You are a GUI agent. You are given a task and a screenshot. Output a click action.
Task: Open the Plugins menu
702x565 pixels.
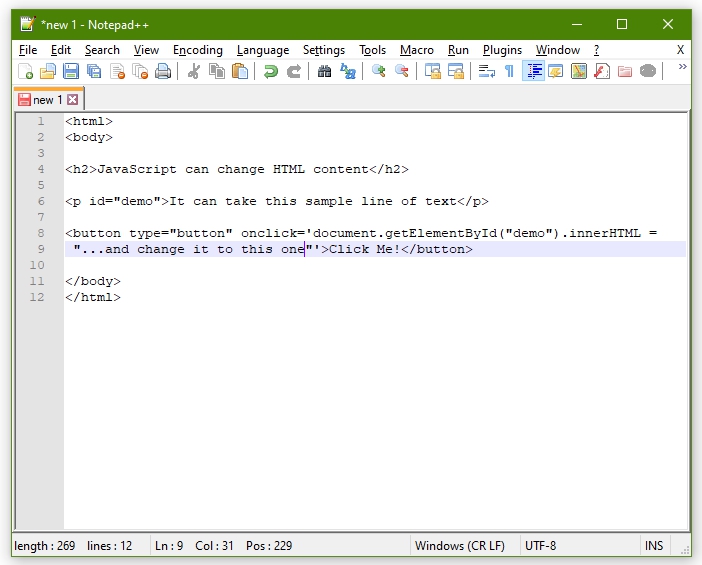pyautogui.click(x=502, y=50)
